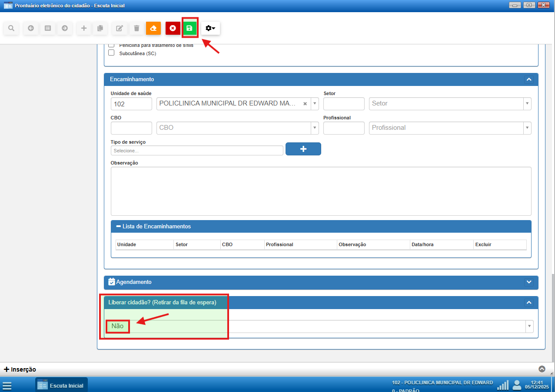Click the Observação text area
Viewport: 555px width, 392px height.
[321, 191]
